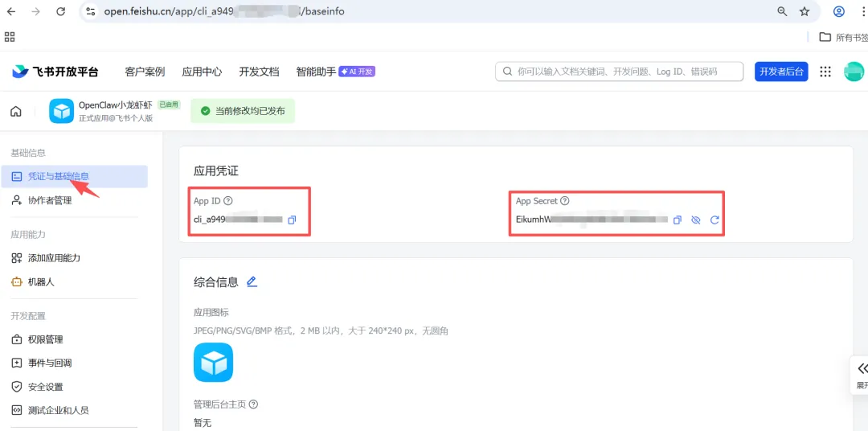Screen dimensions: 868x431
Task: Toggle App Secret visibility eye icon
Action: (696, 220)
